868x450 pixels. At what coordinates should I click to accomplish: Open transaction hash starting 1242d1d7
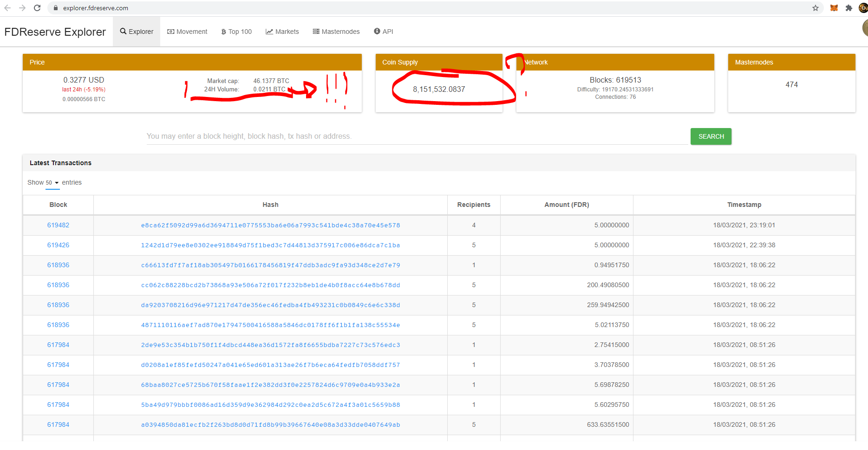coord(270,245)
